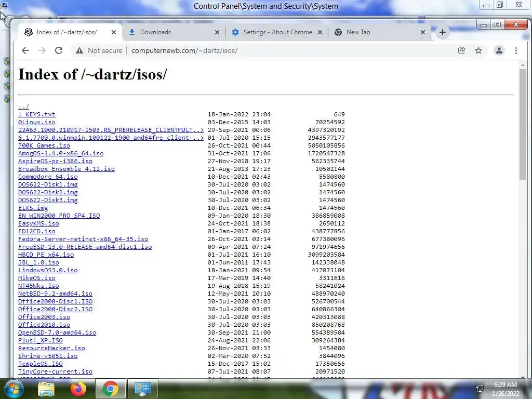This screenshot has width=532, height=399.
Task: Open Windows Explorer from the taskbar
Action: tap(46, 389)
